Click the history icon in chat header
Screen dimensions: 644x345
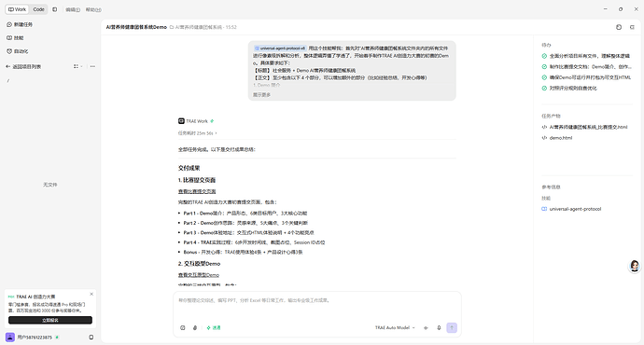tap(619, 27)
